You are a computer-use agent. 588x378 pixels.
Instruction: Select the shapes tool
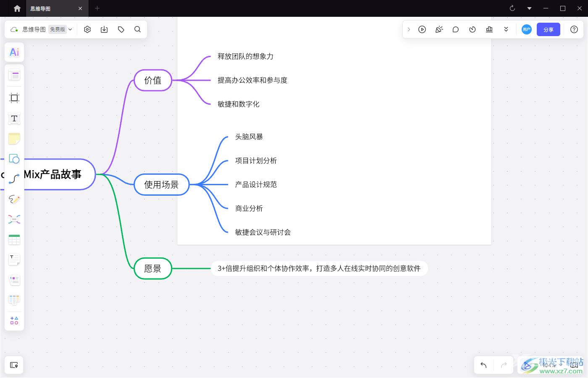coord(14,159)
